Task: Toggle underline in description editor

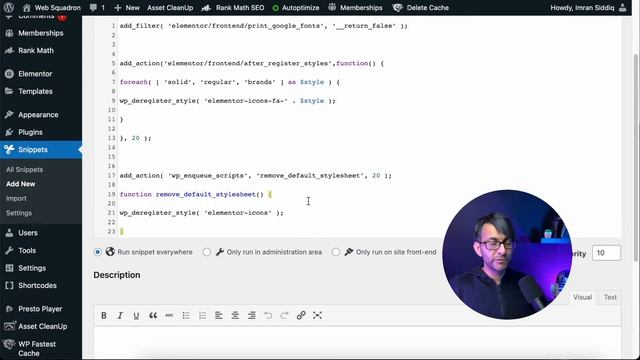Action: tap(136, 315)
